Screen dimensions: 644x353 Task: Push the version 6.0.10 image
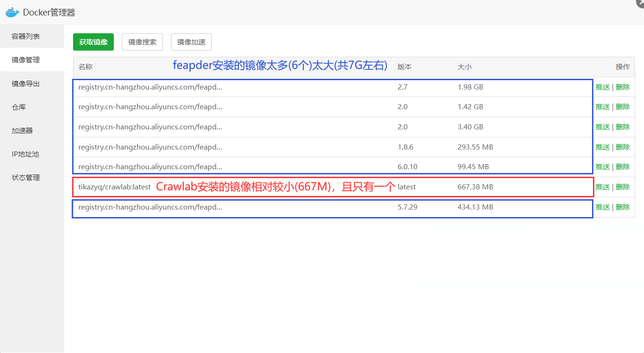pyautogui.click(x=602, y=167)
